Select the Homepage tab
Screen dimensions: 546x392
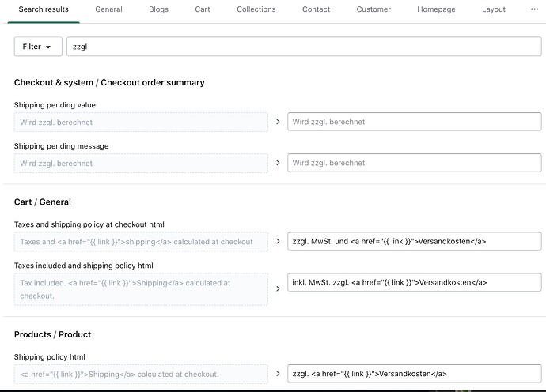pyautogui.click(x=436, y=9)
